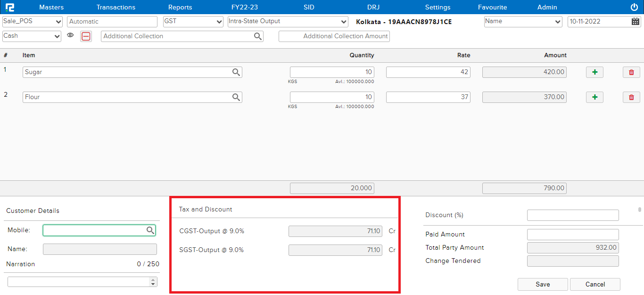Click the app logo icon
Image resolution: width=644 pixels, height=295 pixels.
[x=10, y=7]
